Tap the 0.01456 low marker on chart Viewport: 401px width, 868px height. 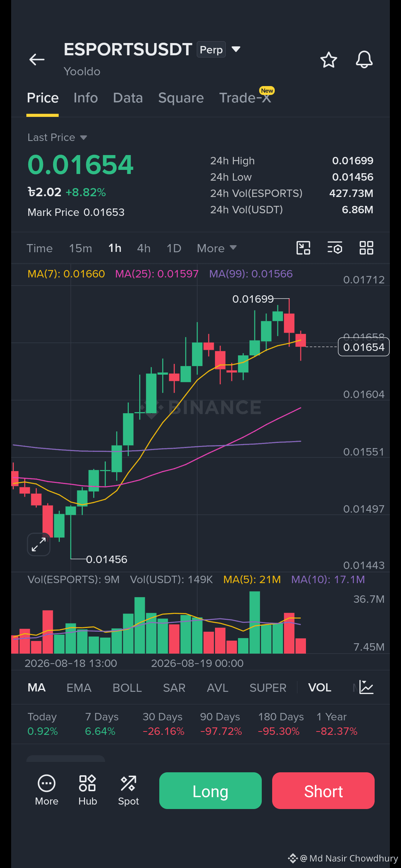(x=107, y=559)
